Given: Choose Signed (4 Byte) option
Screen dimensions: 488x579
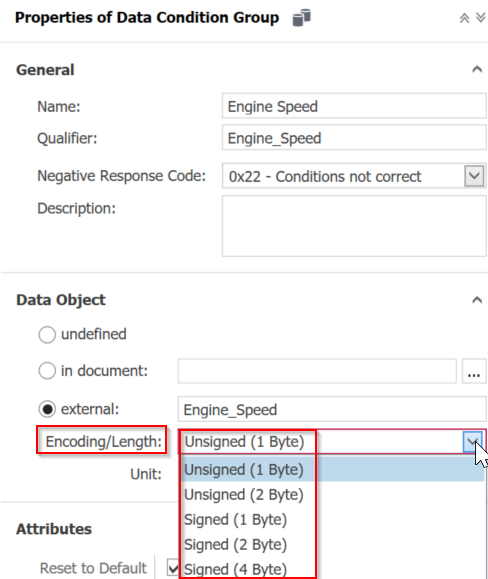Looking at the screenshot, I should coord(332,569).
